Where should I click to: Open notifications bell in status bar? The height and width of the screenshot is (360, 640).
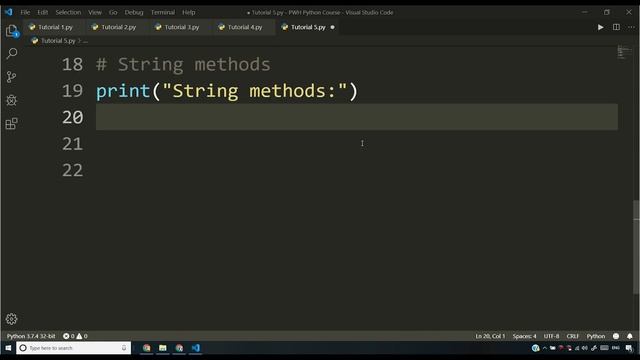(x=630, y=336)
